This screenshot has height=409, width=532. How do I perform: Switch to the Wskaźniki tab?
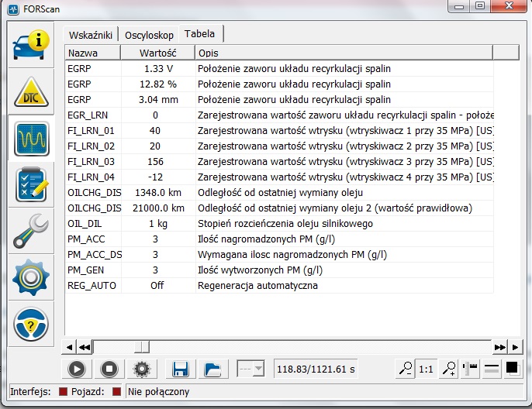(x=92, y=36)
